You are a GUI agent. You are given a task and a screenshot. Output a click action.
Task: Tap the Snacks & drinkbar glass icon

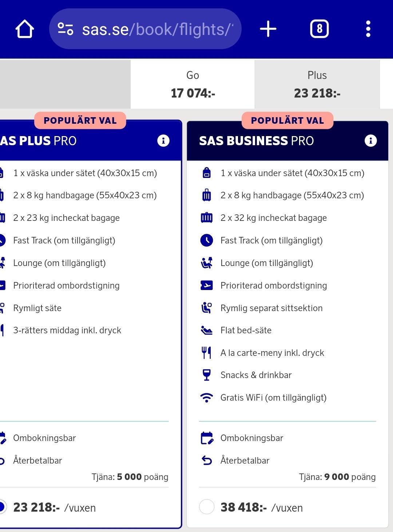coord(207,375)
